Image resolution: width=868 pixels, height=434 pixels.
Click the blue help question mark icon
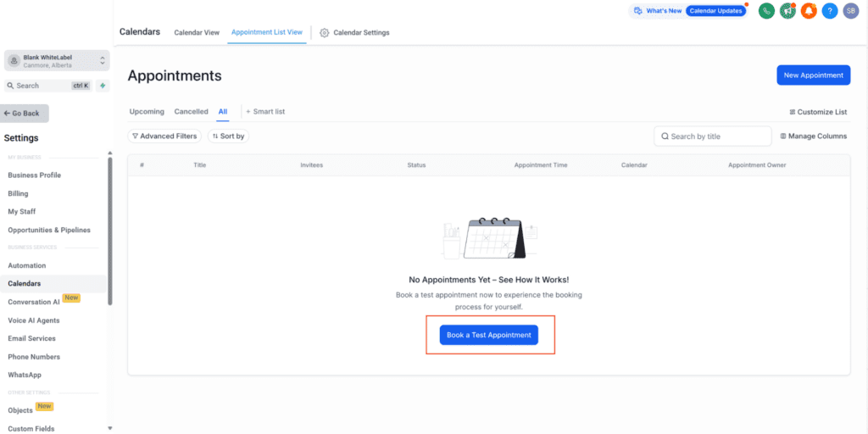pyautogui.click(x=830, y=10)
